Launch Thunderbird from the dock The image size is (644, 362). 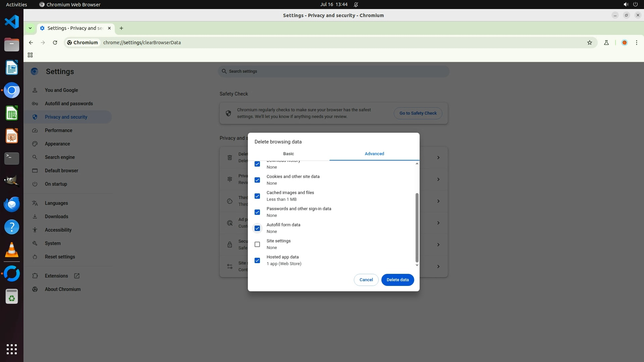tap(12, 204)
